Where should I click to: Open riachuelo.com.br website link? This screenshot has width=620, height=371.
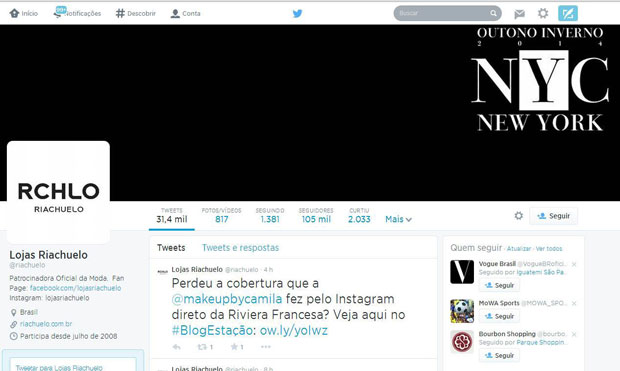pyautogui.click(x=46, y=324)
